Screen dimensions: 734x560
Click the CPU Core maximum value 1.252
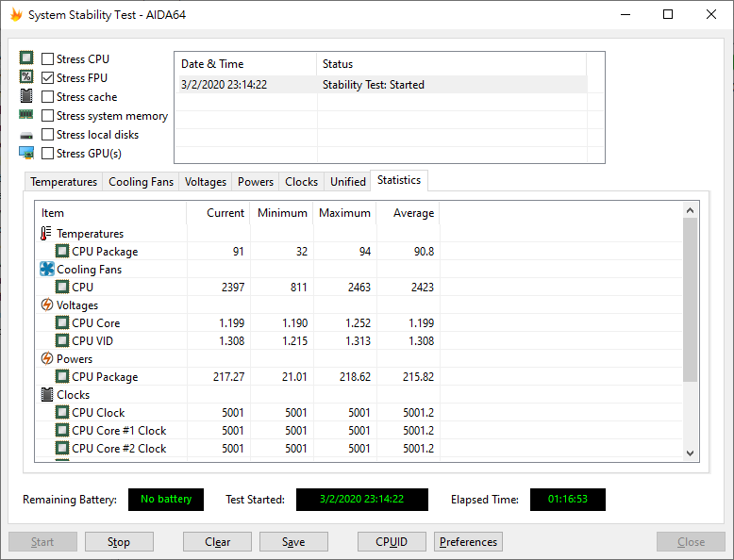[x=359, y=322]
